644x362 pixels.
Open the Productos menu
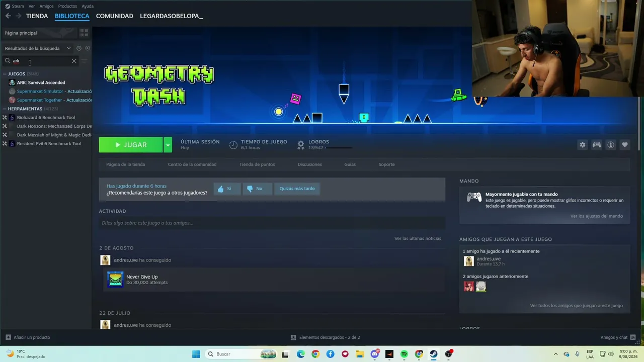pyautogui.click(x=67, y=6)
